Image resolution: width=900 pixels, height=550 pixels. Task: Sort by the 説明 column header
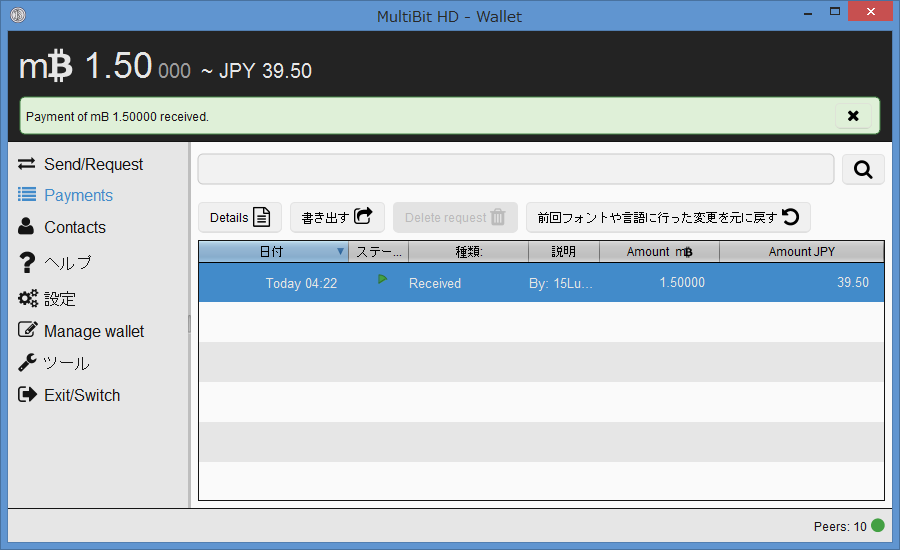[564, 251]
